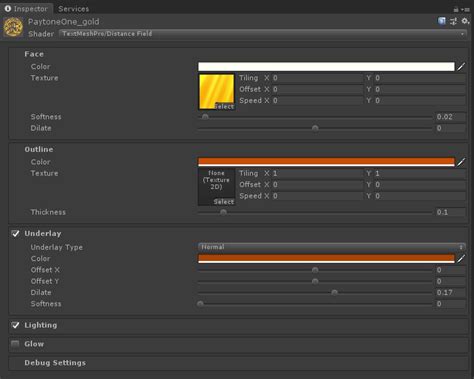Open the Outline color swatch

pos(326,162)
